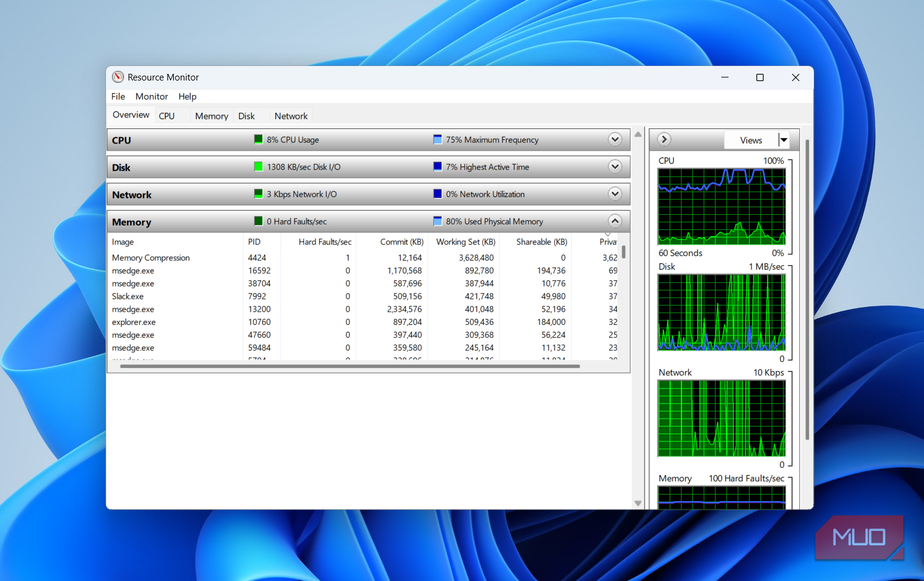Image resolution: width=924 pixels, height=581 pixels.
Task: Expand the Network section chevron
Action: point(615,194)
